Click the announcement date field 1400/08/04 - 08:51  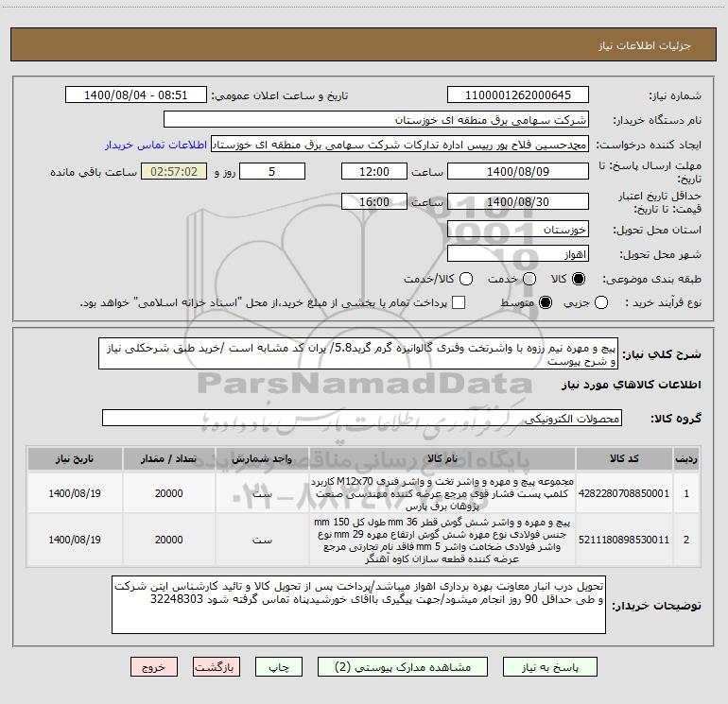[x=136, y=94]
